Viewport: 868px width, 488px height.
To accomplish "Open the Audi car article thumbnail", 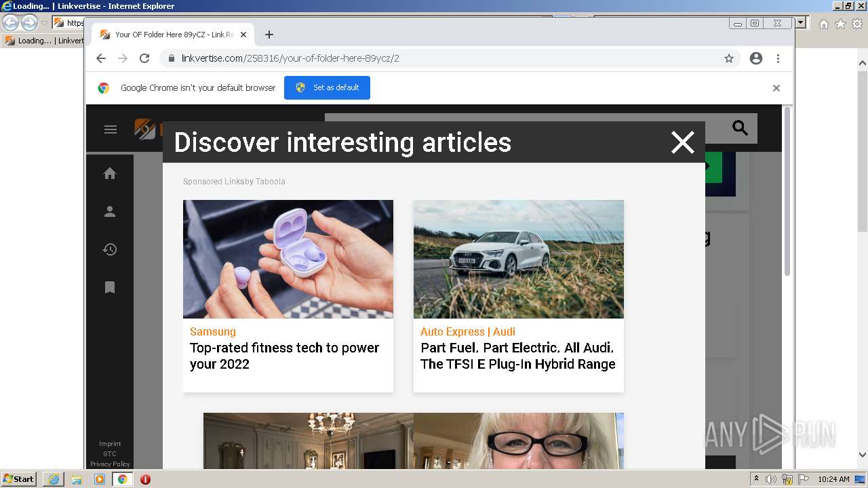I will point(519,259).
